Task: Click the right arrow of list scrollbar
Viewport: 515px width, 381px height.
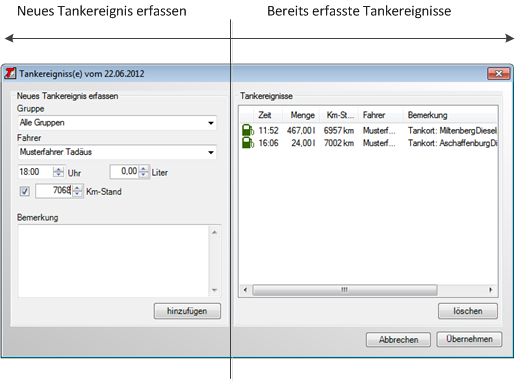Action: (x=491, y=290)
